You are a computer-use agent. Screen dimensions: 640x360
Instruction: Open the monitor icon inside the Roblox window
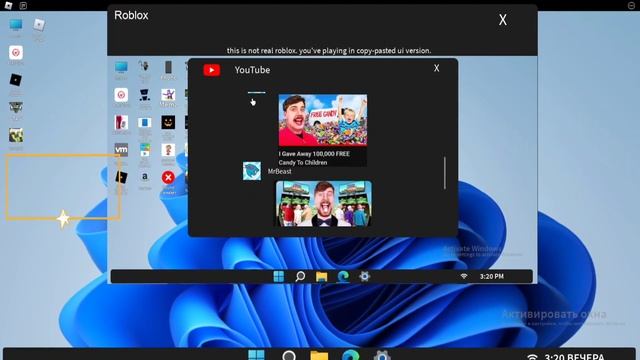pos(121,67)
